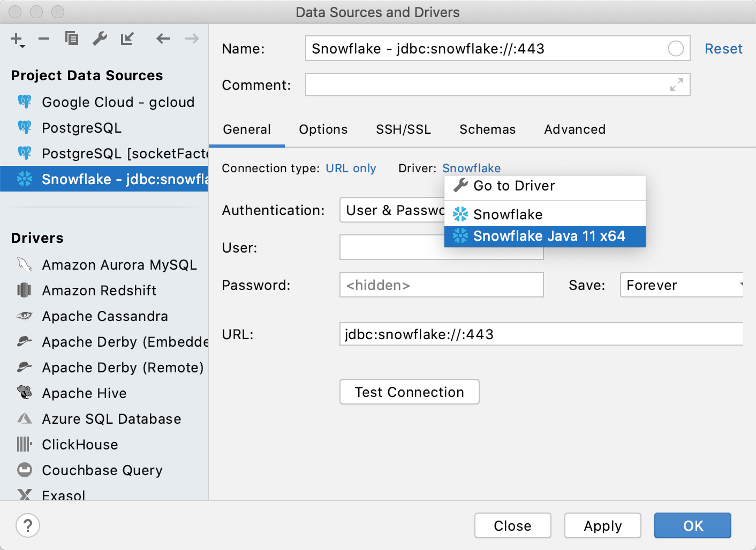756x550 pixels.
Task: Click the Comment input field
Action: point(497,85)
